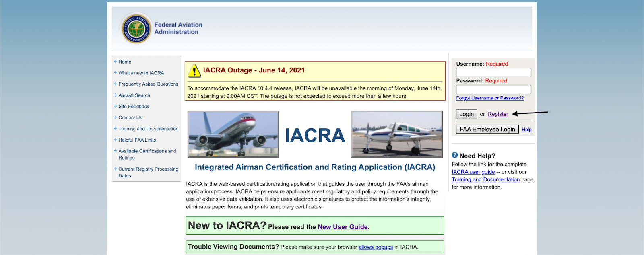View Current Registry Processing Dates
Screen dimensions: 644x255
[148, 172]
